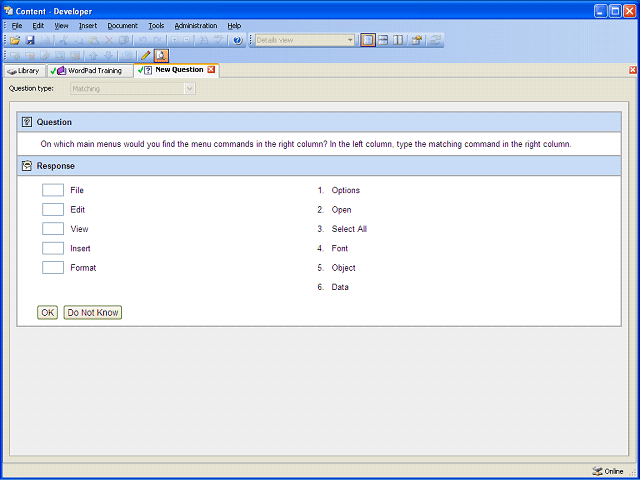Click the Redo arrow icon
The image size is (640, 480).
tap(157, 40)
